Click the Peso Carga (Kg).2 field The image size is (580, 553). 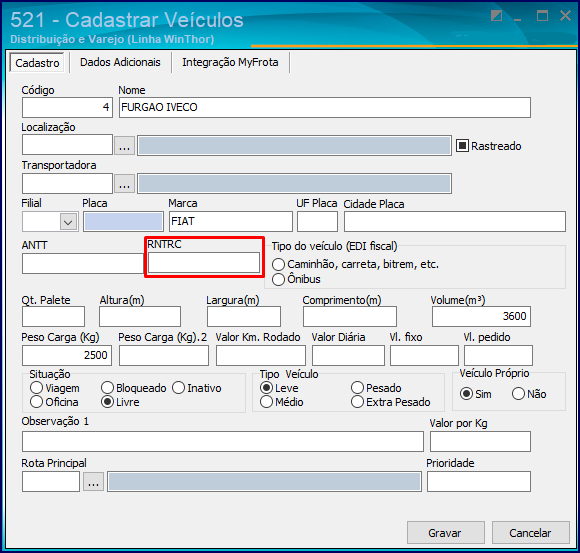tap(164, 355)
